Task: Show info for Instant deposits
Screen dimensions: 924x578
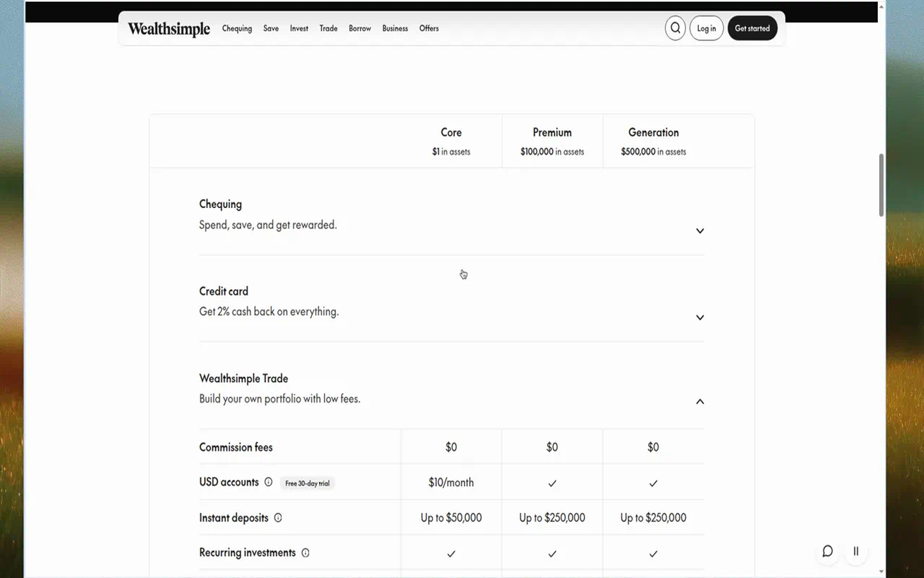Action: coord(278,518)
